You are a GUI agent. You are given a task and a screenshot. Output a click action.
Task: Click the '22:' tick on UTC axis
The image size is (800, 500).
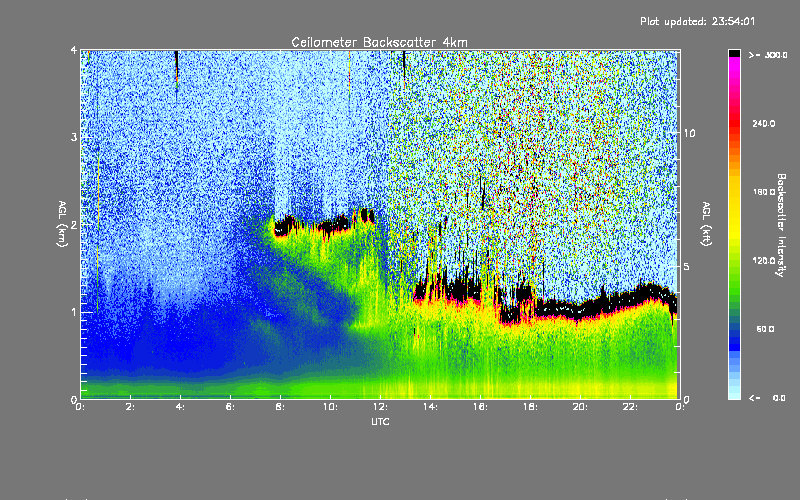(630, 407)
